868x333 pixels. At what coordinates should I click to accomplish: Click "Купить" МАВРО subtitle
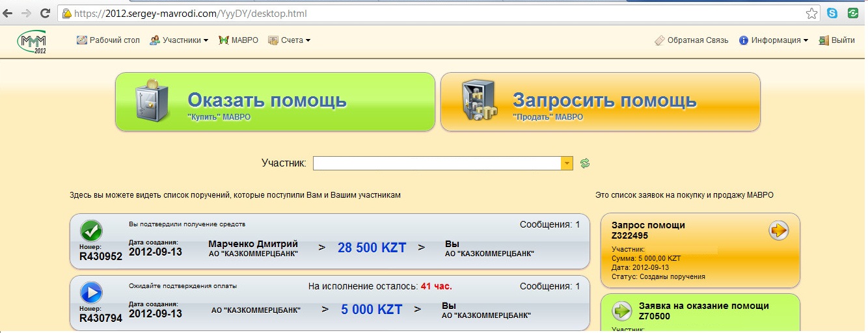coord(219,117)
